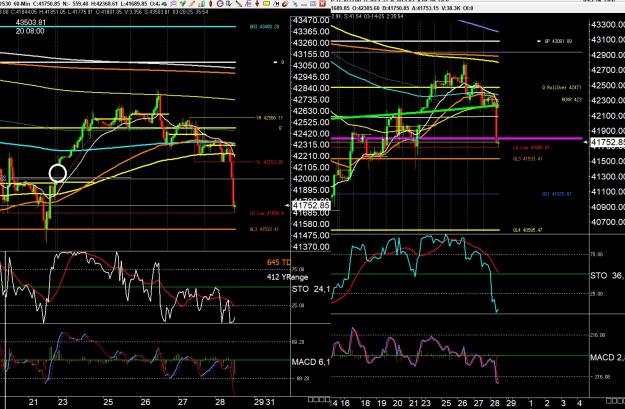The height and width of the screenshot is (409, 625).
Task: Click the H line marker toolbar icon
Action: 276,4
